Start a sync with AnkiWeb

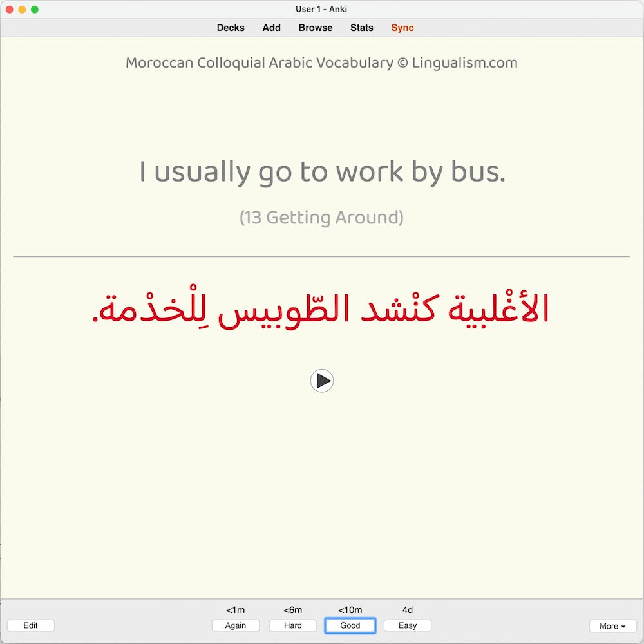coord(402,28)
